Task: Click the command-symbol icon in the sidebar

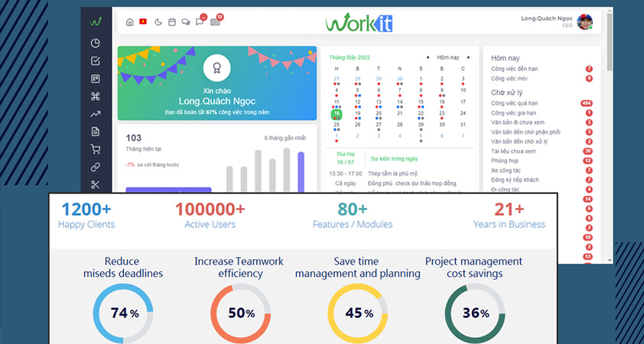Action: click(x=96, y=96)
